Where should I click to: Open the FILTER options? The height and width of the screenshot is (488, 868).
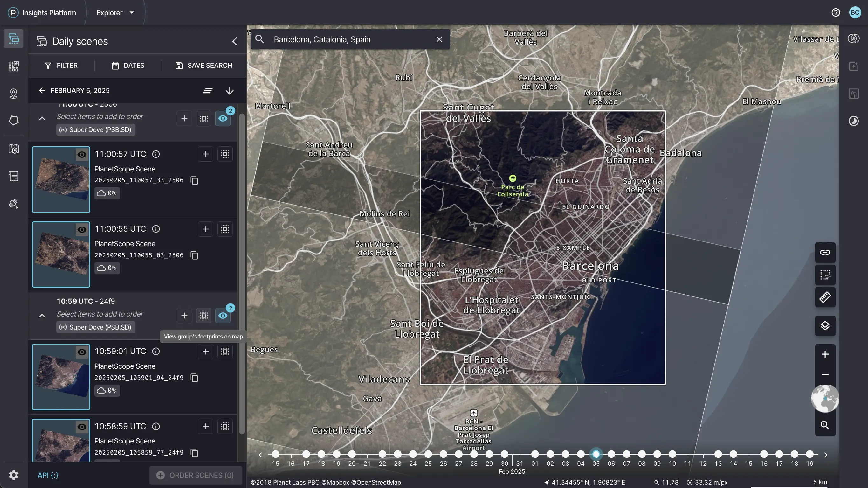point(61,66)
